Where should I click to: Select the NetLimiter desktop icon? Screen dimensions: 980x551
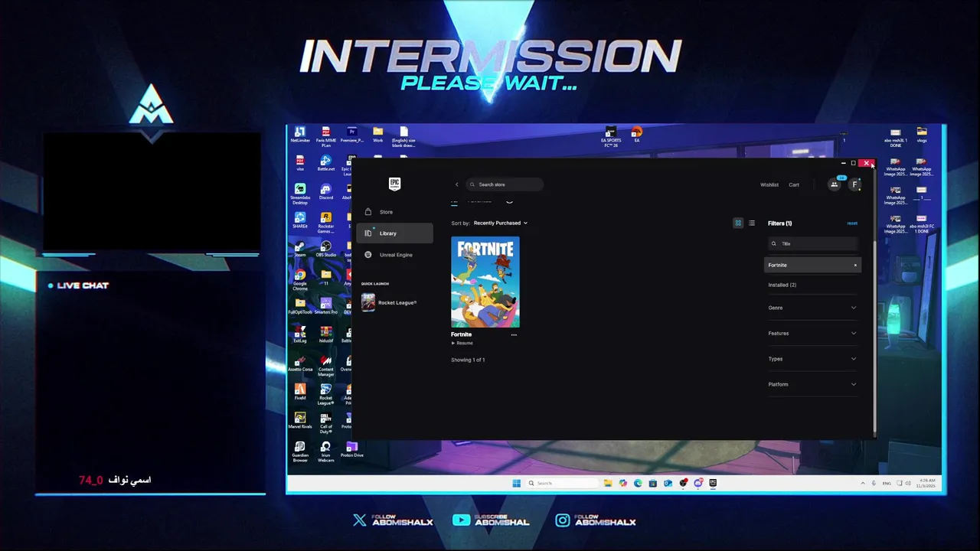coord(300,135)
